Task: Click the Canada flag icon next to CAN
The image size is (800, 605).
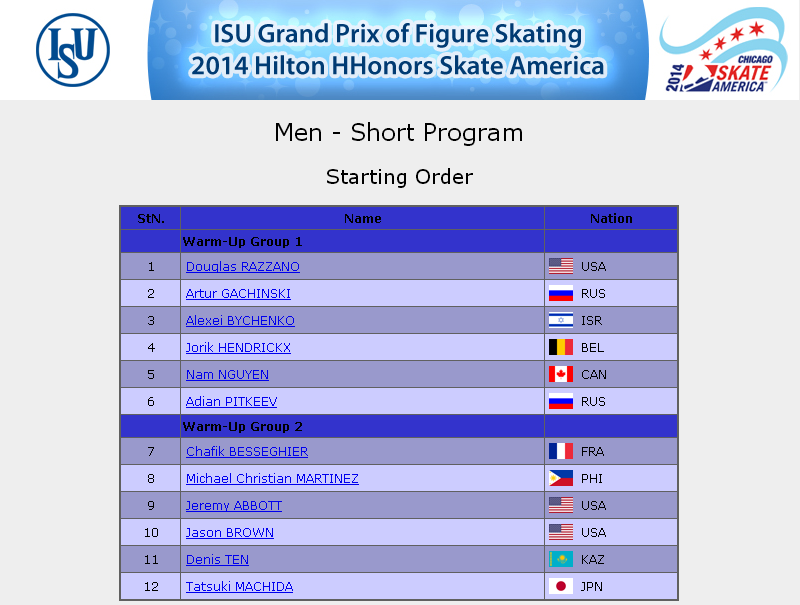Action: [561, 374]
